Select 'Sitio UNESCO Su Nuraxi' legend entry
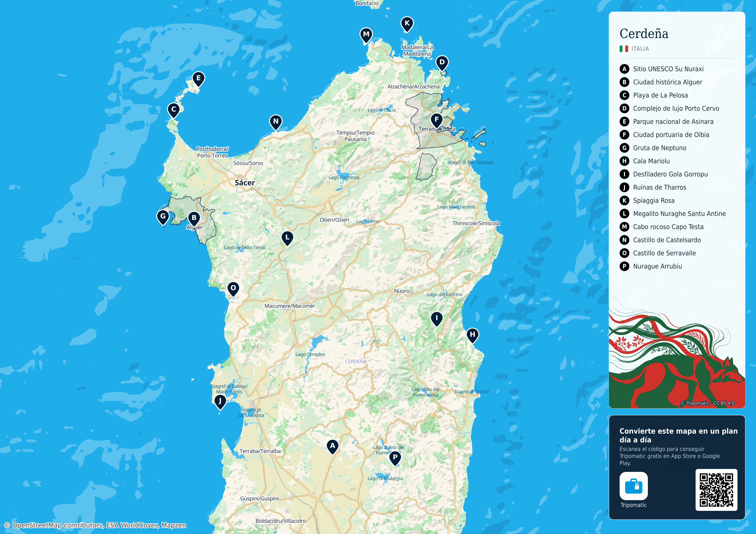 (x=668, y=69)
